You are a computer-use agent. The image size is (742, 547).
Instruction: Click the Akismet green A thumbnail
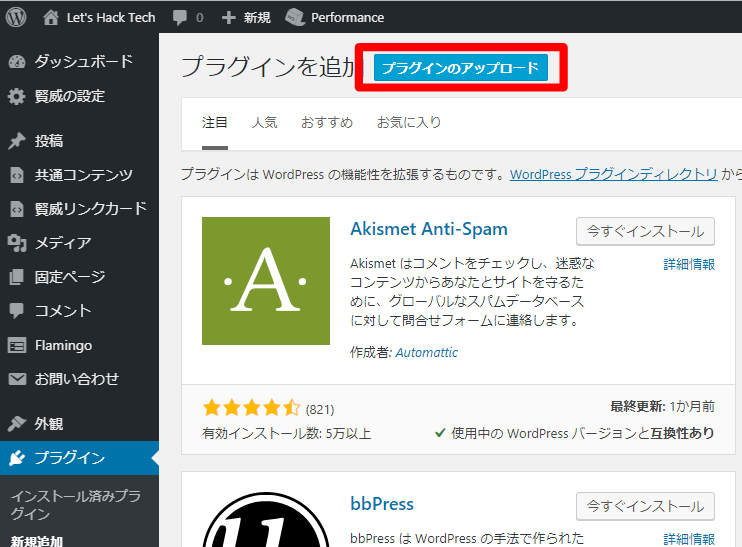[x=266, y=281]
